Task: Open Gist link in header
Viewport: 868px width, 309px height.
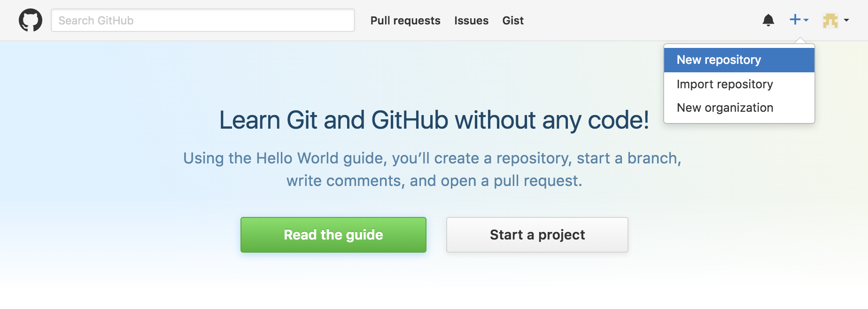Action: tap(513, 21)
